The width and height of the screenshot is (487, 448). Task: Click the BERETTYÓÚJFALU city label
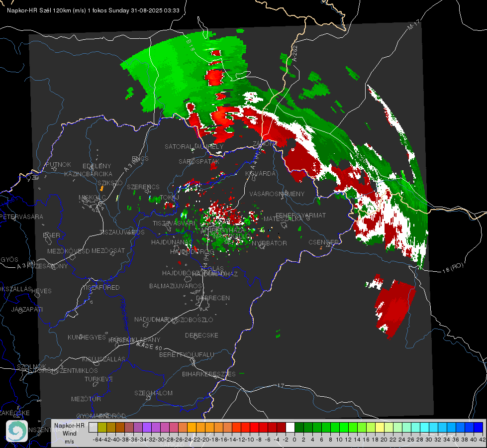click(187, 354)
